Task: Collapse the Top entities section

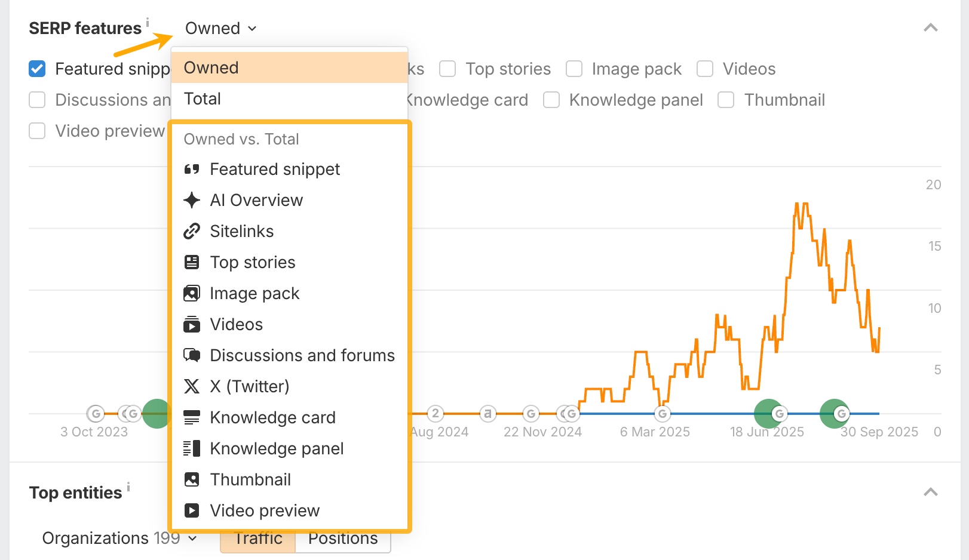Action: coord(930,493)
